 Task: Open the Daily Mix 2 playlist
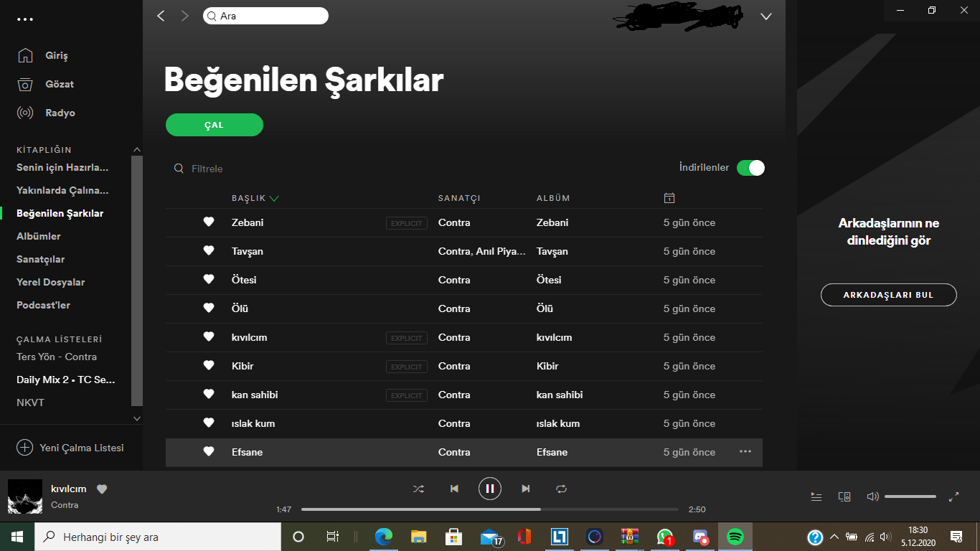(x=65, y=380)
